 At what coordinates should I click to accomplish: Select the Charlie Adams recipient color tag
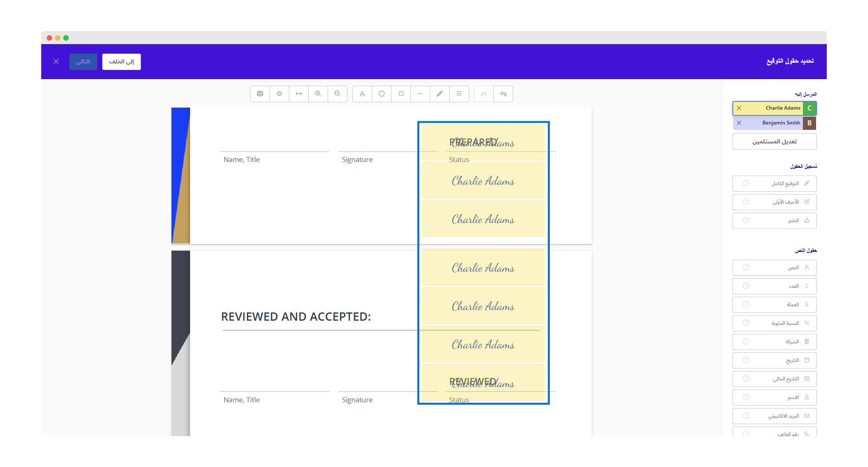(809, 108)
